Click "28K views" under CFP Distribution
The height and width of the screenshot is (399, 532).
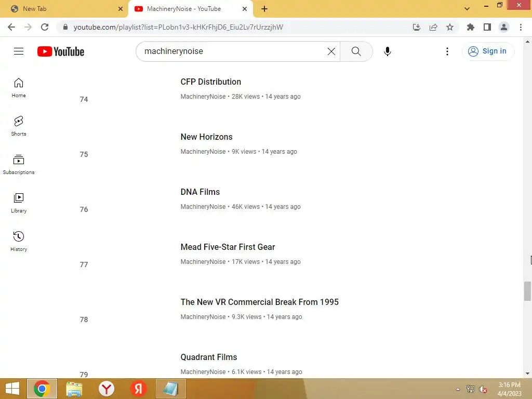(x=246, y=96)
